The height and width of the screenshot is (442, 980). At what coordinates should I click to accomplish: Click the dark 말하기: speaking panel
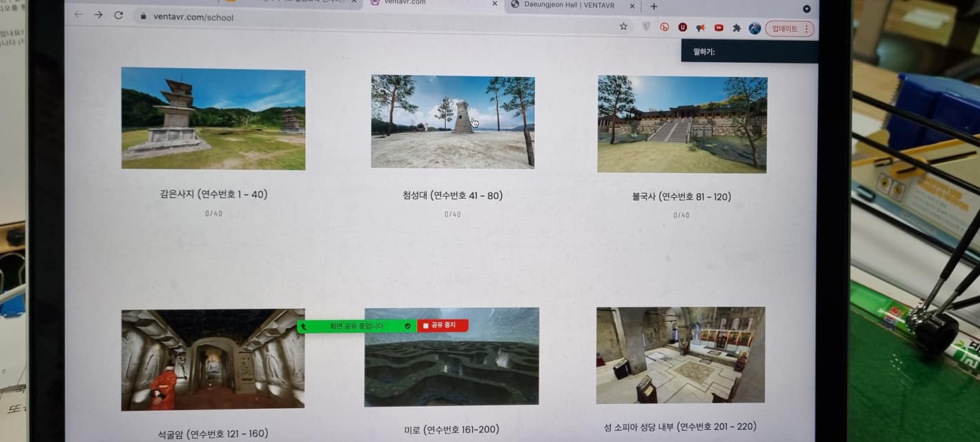(749, 51)
